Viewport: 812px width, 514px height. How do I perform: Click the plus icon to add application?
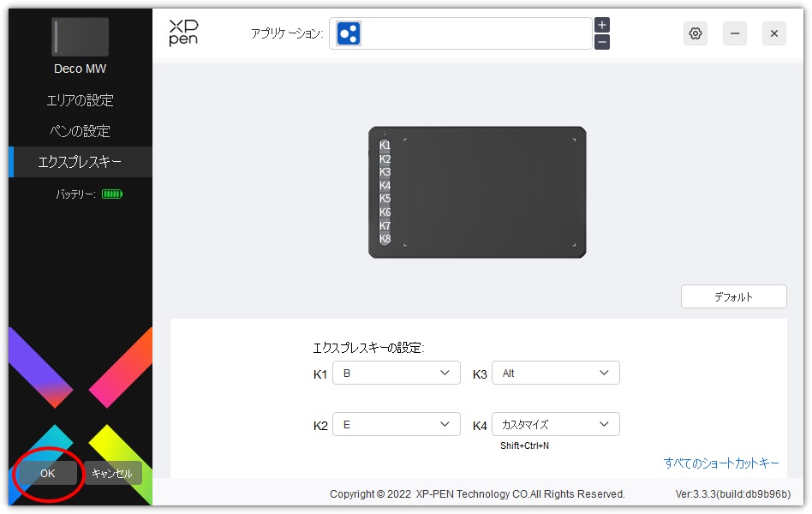[602, 25]
